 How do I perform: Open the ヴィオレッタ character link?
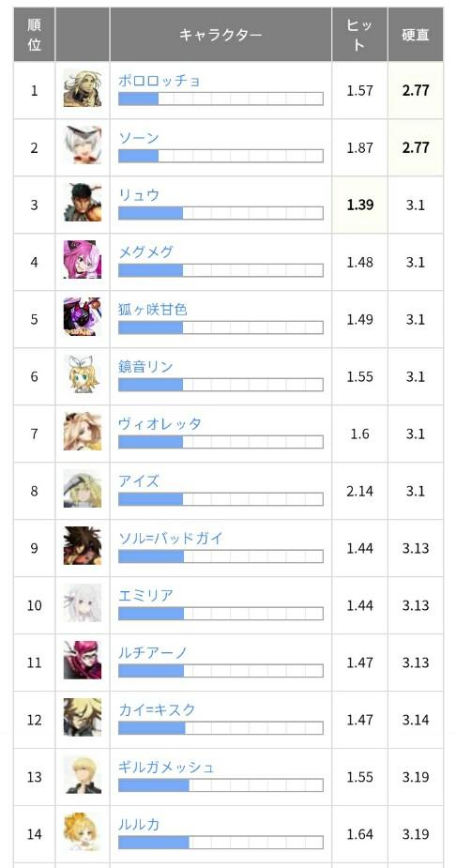click(160, 424)
